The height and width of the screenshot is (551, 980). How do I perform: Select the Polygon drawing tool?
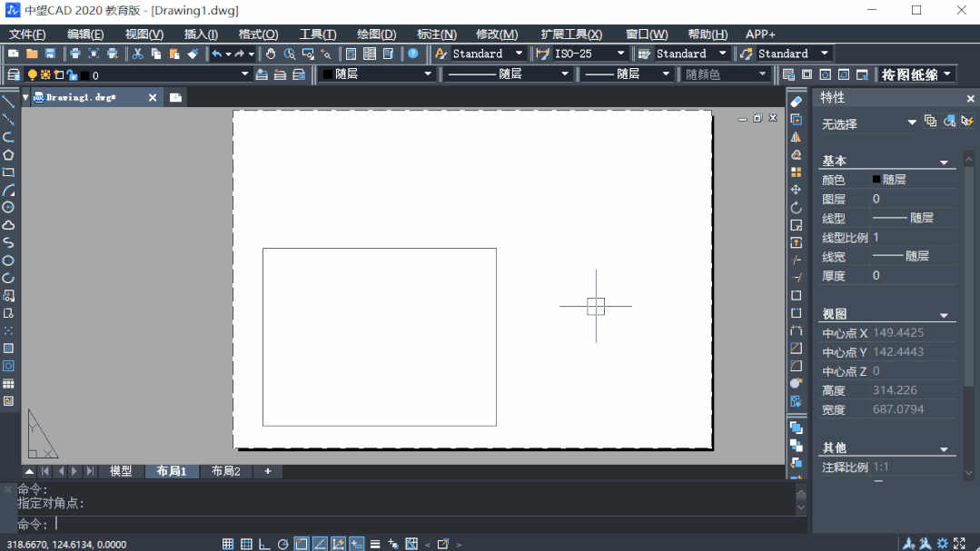pos(8,155)
